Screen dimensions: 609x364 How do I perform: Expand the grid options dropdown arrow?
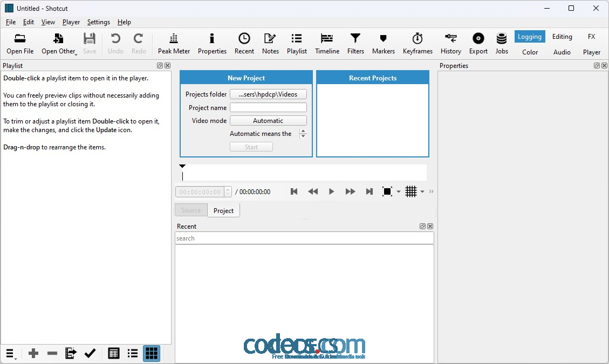click(x=422, y=191)
